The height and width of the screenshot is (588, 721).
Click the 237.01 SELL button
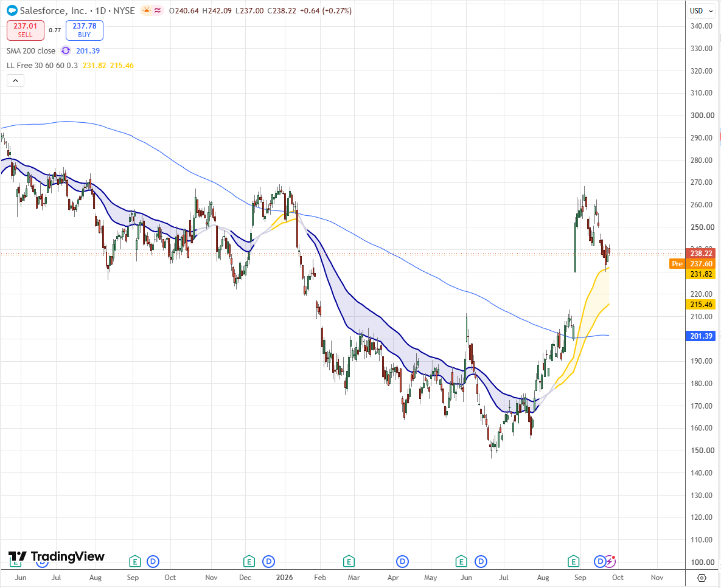tap(26, 30)
